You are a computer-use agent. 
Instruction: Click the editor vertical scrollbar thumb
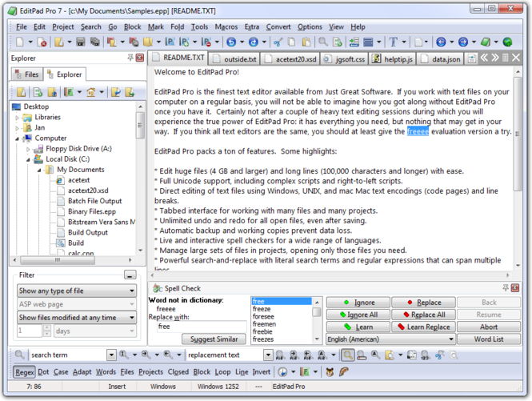(x=518, y=134)
